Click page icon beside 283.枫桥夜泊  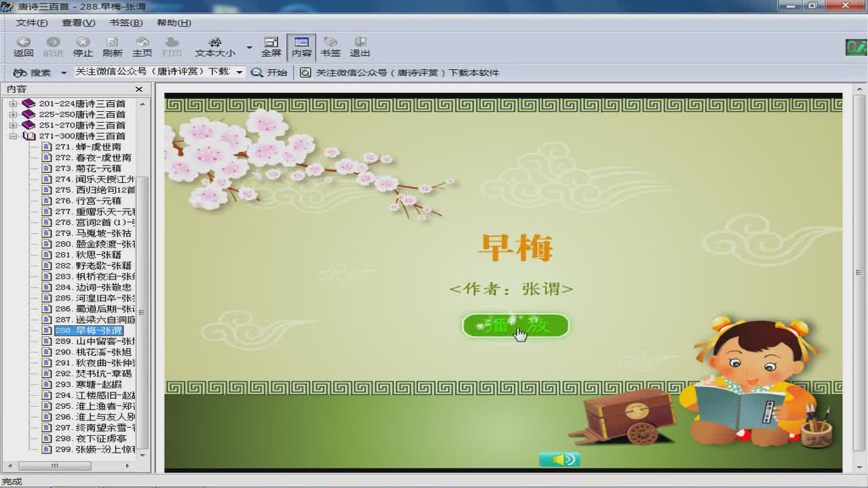coord(46,277)
